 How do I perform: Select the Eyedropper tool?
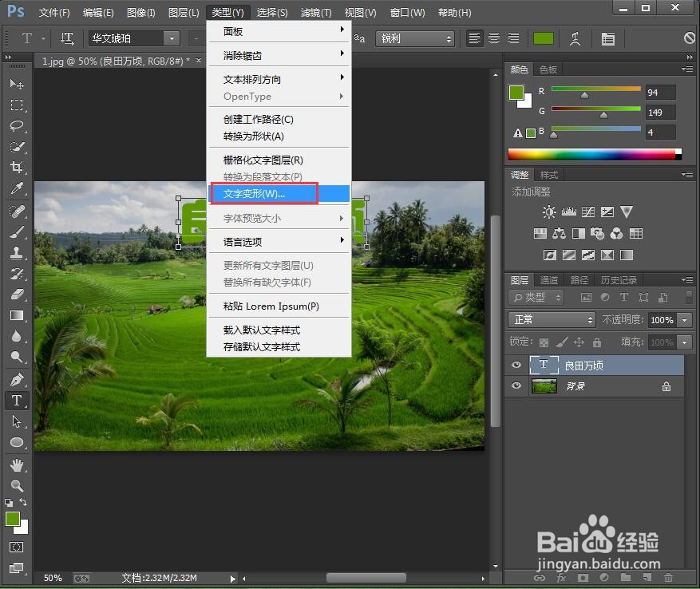click(17, 188)
